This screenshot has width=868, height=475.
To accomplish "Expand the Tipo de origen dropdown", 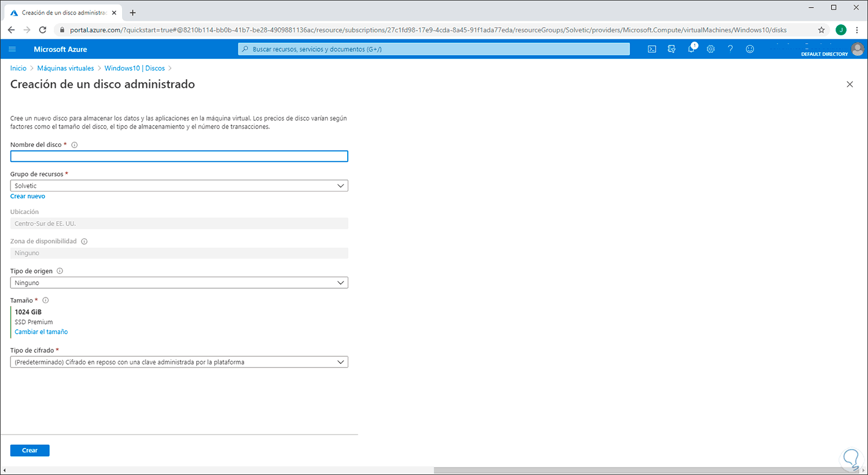I will pos(179,283).
